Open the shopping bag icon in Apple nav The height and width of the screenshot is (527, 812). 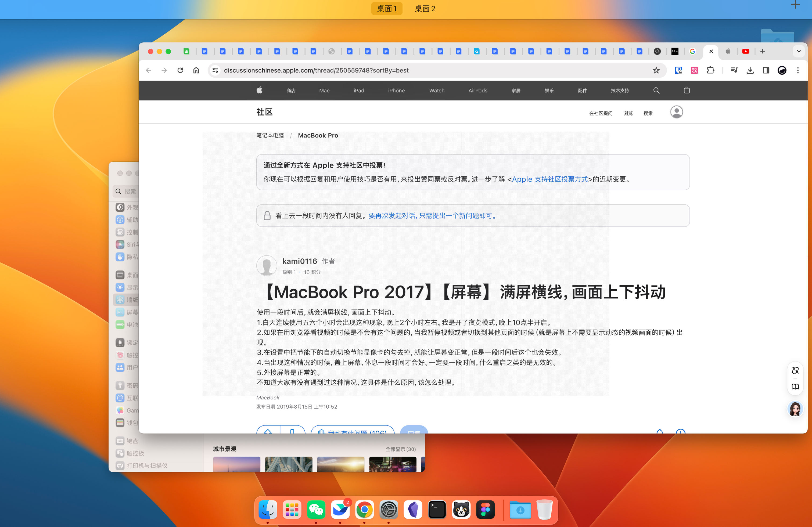click(687, 91)
